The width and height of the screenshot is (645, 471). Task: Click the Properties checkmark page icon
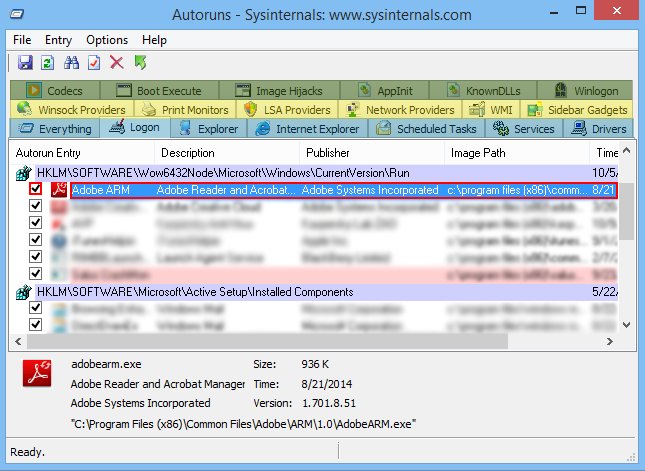point(94,63)
